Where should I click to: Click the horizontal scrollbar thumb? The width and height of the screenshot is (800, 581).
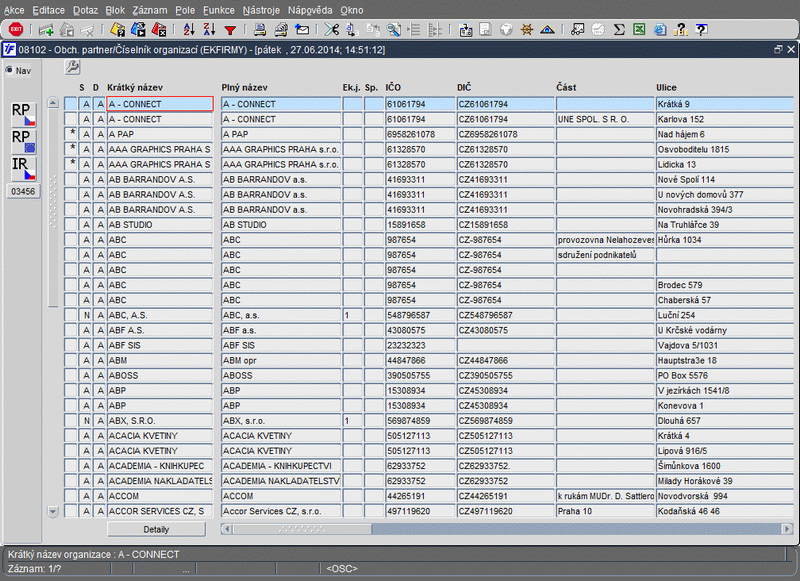[x=303, y=529]
